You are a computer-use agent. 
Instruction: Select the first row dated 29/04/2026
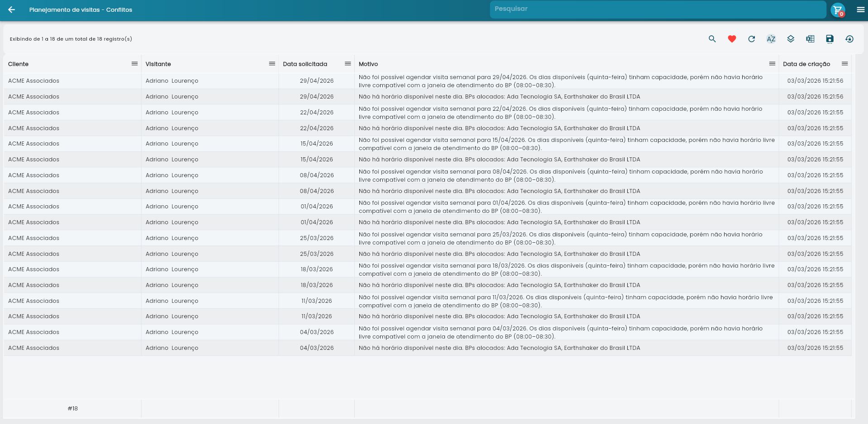(316, 81)
